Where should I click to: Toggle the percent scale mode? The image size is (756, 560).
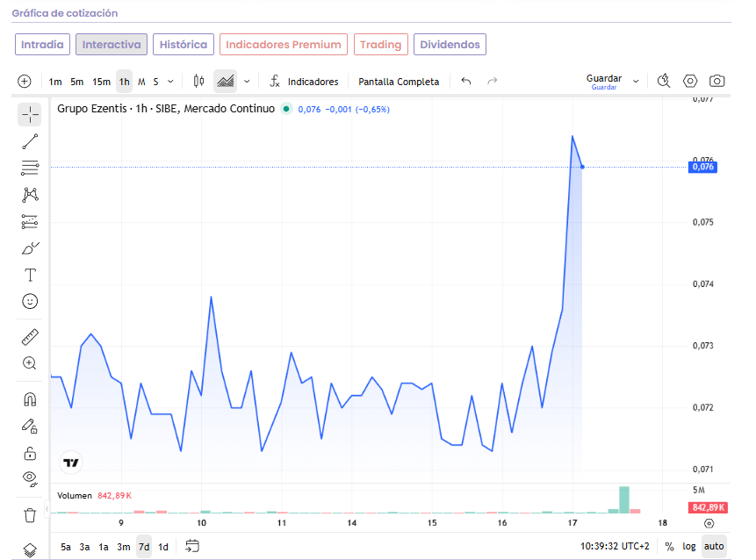pos(669,547)
